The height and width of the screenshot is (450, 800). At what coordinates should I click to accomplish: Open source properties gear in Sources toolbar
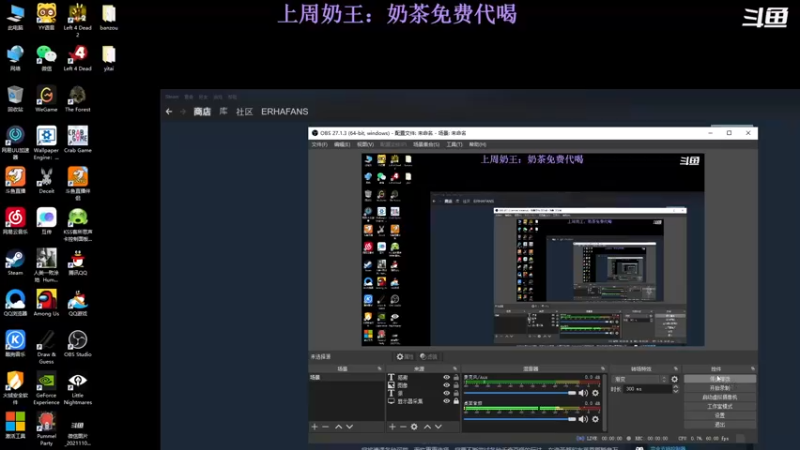click(x=414, y=427)
